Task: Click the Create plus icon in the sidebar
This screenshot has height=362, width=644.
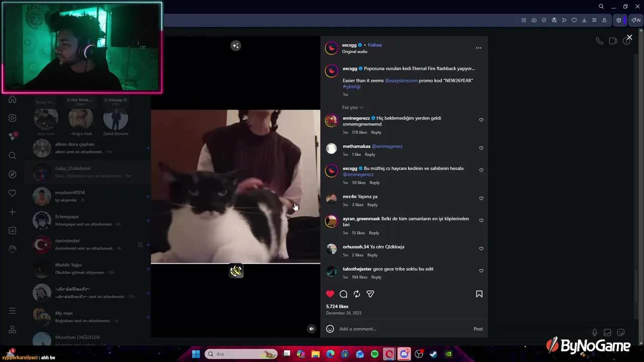Action: click(13, 212)
